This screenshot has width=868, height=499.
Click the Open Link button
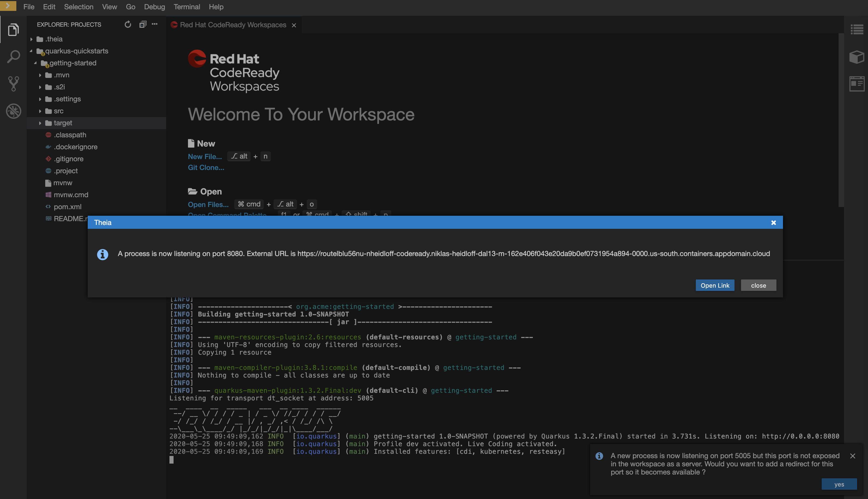[x=715, y=285]
